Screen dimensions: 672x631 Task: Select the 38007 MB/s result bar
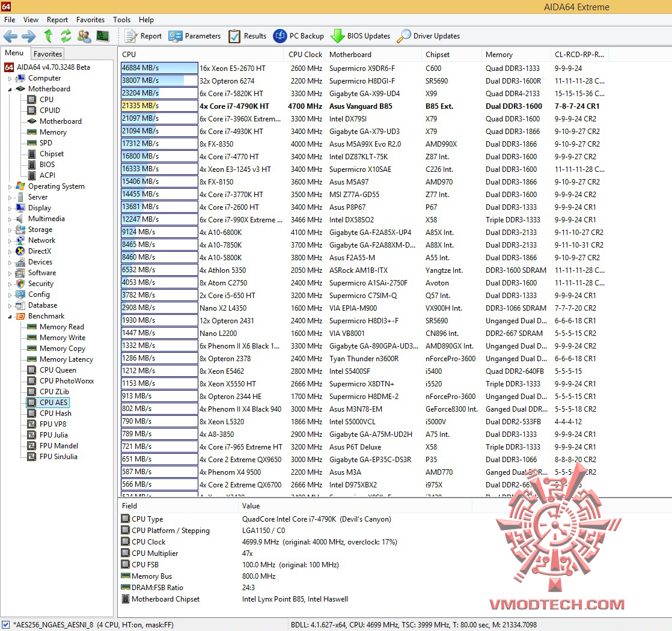[x=159, y=81]
